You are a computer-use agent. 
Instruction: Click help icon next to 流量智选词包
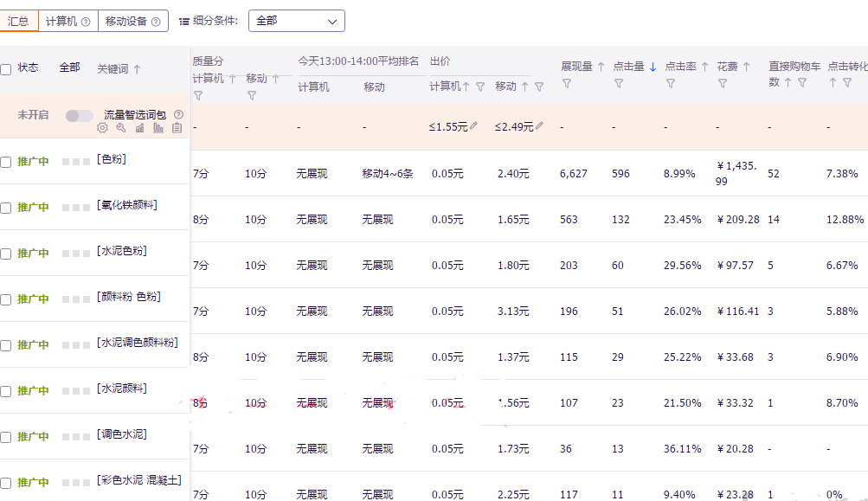178,114
